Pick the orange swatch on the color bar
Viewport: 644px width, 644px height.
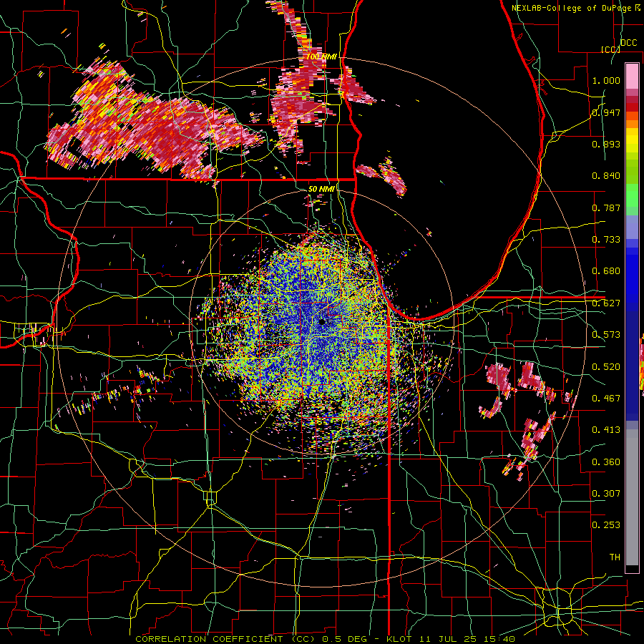point(632,123)
